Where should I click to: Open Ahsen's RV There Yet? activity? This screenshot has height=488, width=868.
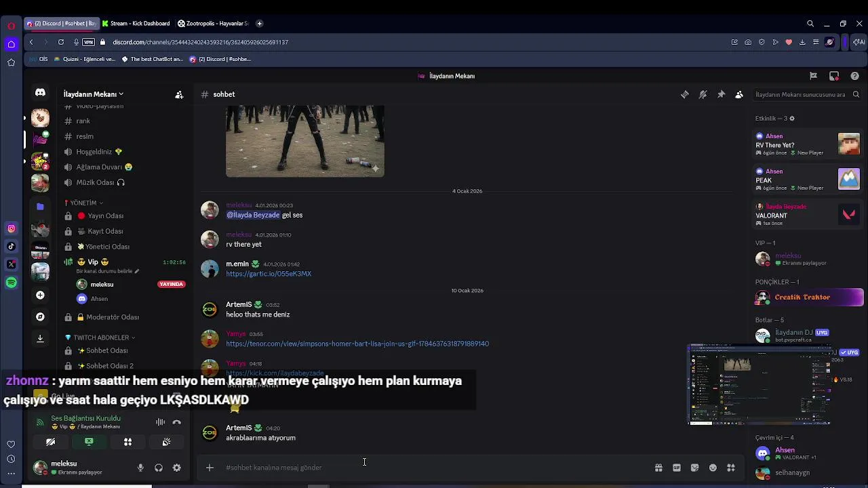808,144
